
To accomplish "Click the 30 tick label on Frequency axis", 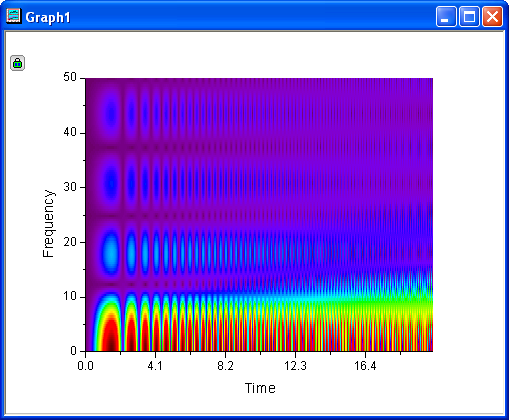I will point(70,187).
